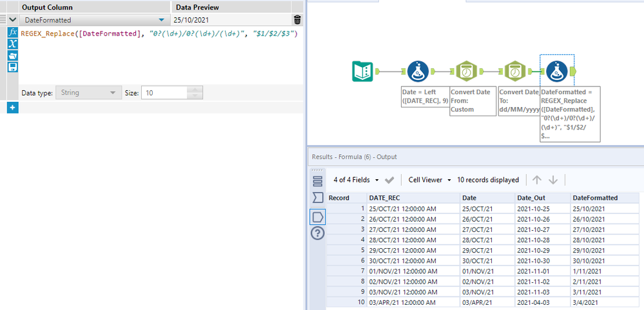The height and width of the screenshot is (310, 644).
Task: Decrease the Size value with the down stepper
Action: point(195,96)
